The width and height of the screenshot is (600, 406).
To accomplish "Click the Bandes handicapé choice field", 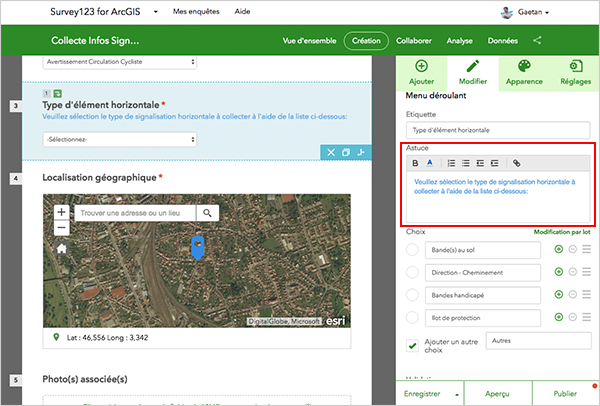I will (483, 295).
